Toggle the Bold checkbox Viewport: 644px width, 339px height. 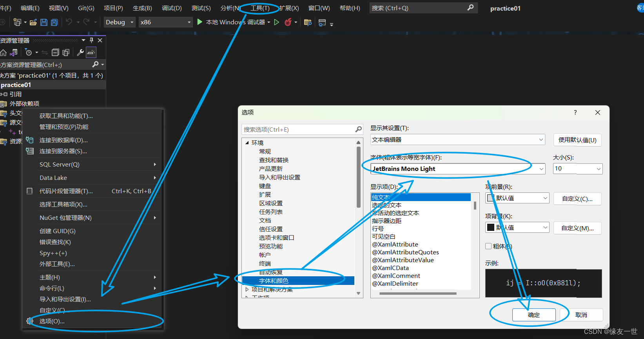[x=488, y=246]
